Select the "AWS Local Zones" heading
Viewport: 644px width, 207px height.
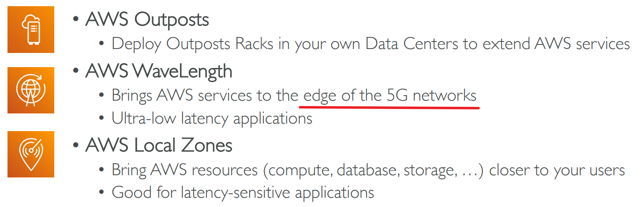click(x=159, y=145)
